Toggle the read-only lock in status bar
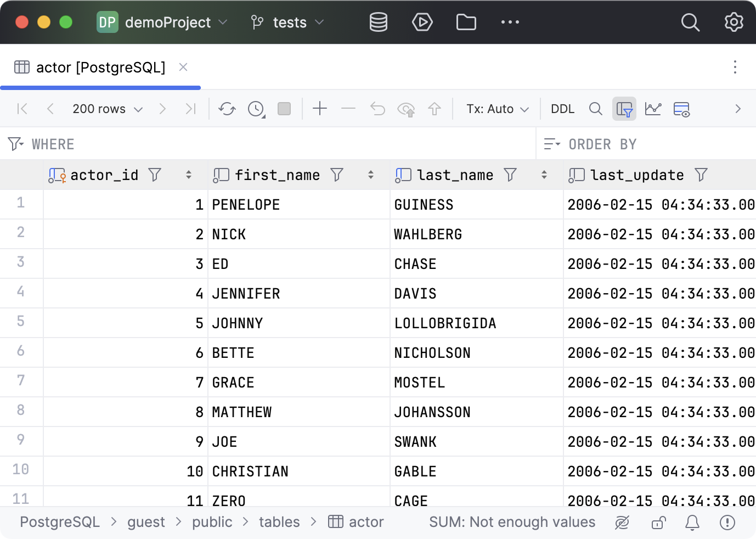 [x=658, y=523]
